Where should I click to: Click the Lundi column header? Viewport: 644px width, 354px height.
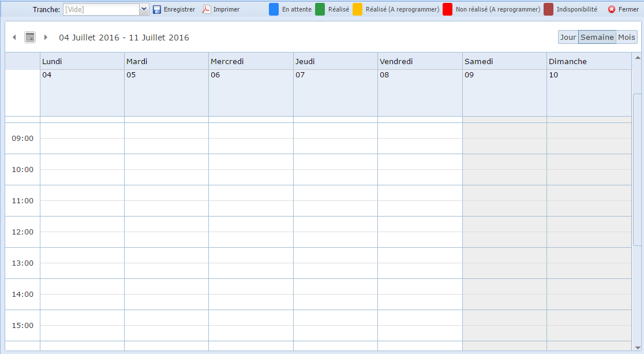click(x=82, y=61)
